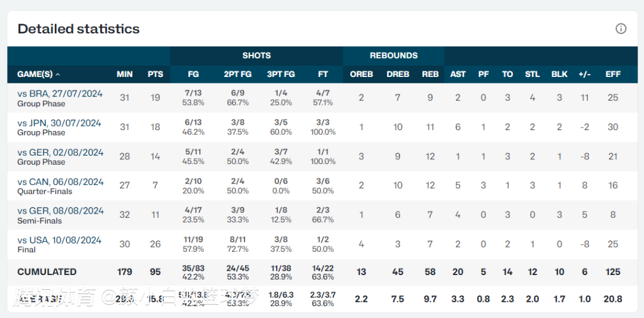
Task: Click the OREB column header
Action: coord(361,75)
